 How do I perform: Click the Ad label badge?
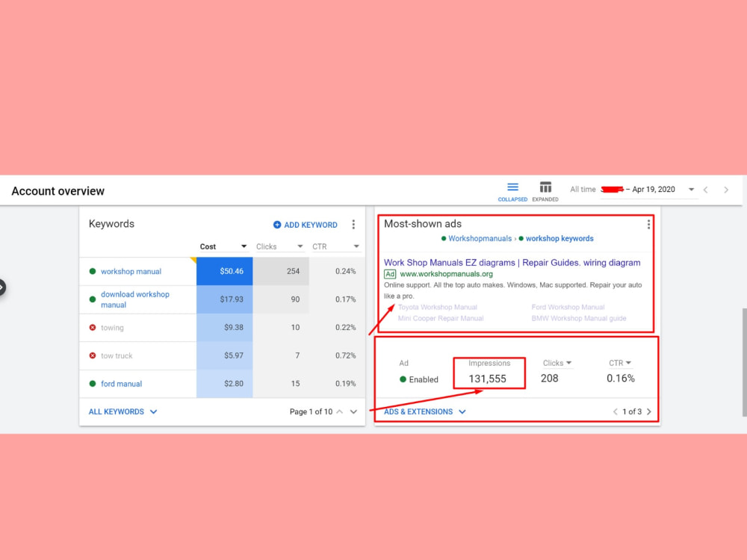click(x=390, y=274)
